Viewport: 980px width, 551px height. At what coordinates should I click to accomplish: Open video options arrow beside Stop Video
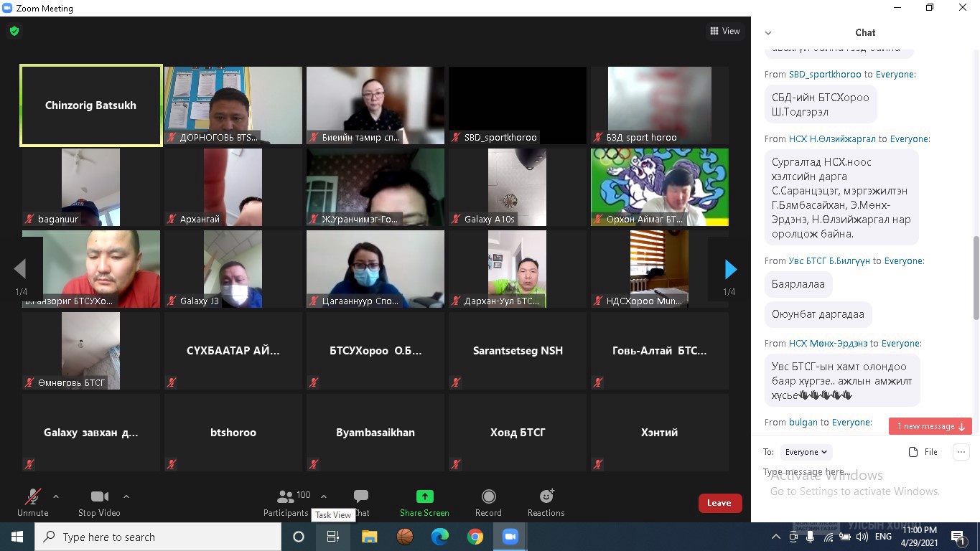pos(126,496)
